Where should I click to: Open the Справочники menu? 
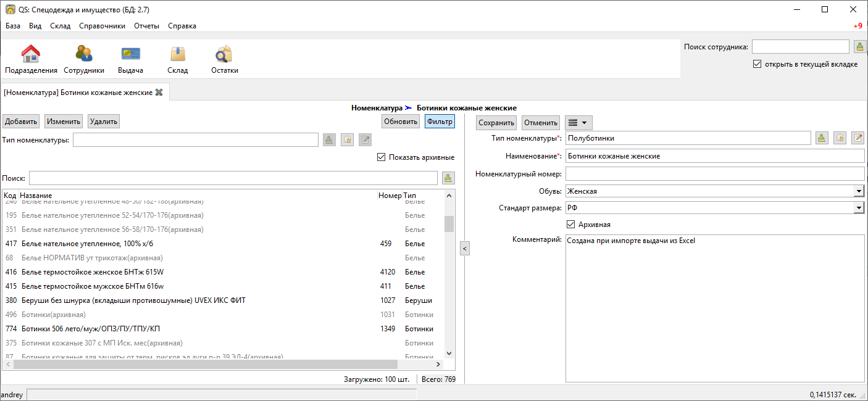(102, 26)
